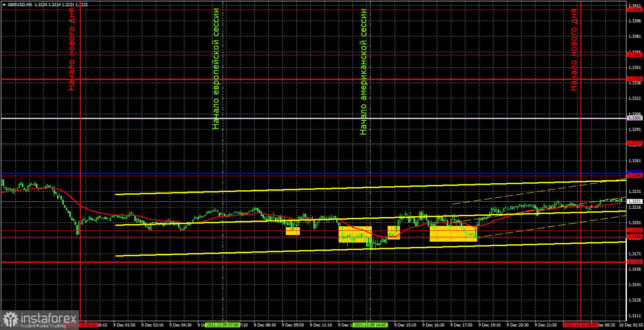Screen dimensions: 644x330
Task: Select the pink horizontal line at 1.3301
Action: pyautogui.click(x=314, y=118)
